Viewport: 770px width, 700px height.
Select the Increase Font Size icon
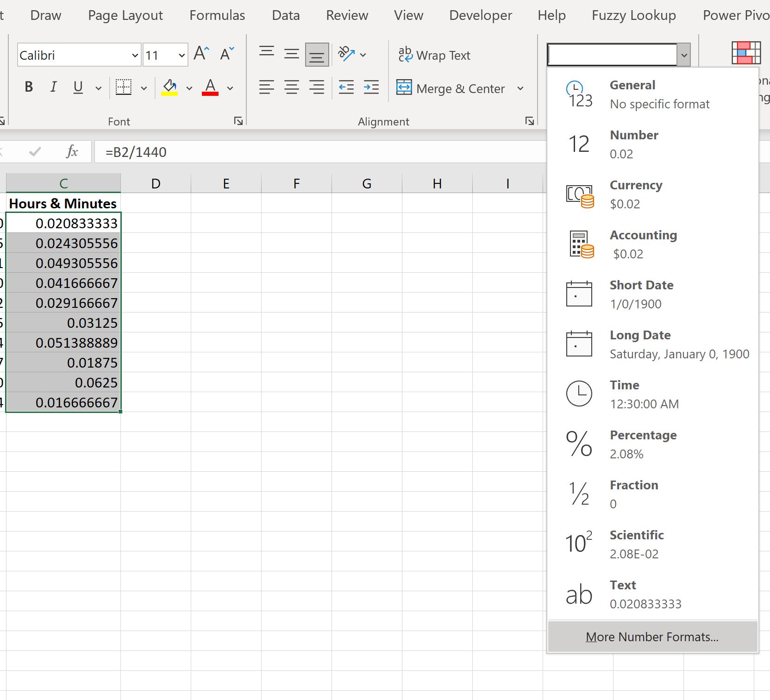click(x=200, y=53)
